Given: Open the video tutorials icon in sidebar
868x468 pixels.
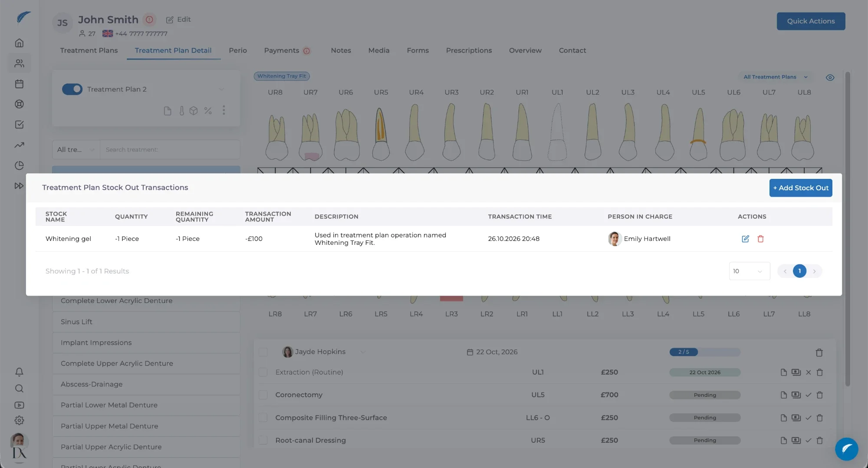Looking at the screenshot, I should tap(19, 405).
